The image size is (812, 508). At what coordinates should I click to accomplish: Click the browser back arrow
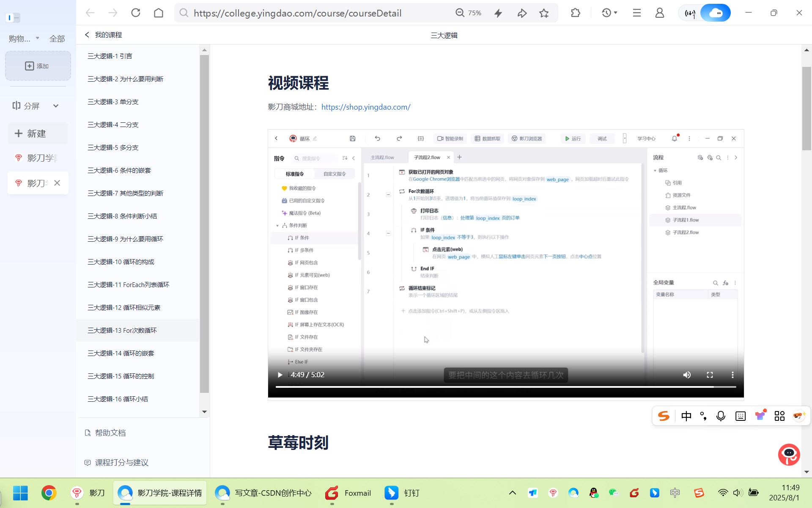(90, 13)
